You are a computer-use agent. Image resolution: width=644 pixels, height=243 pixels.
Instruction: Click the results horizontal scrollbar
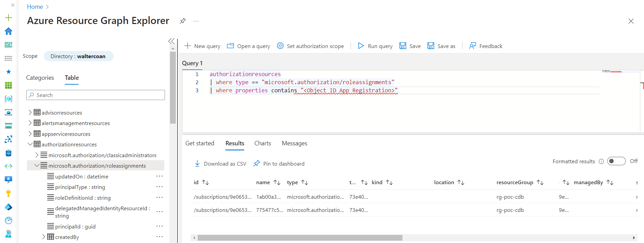[300, 238]
